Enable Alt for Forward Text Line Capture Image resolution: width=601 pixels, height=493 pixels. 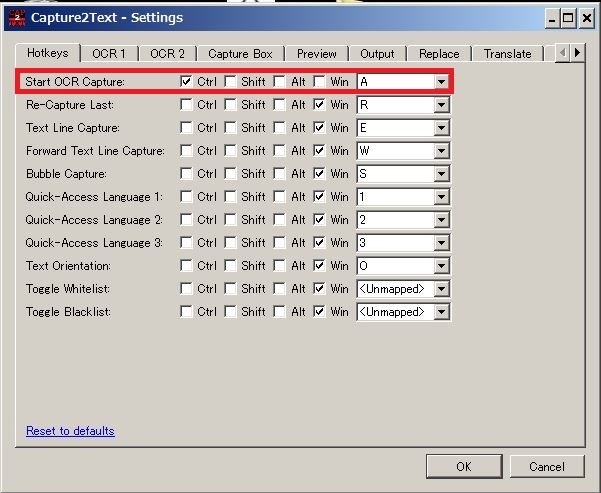click(279, 150)
